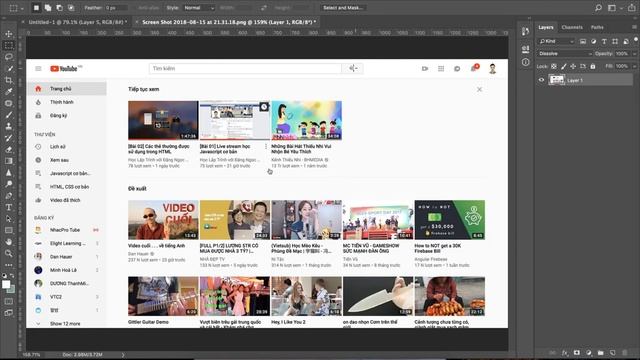Open the Edit Toolbar three-dots menu

pyautogui.click(x=9, y=264)
